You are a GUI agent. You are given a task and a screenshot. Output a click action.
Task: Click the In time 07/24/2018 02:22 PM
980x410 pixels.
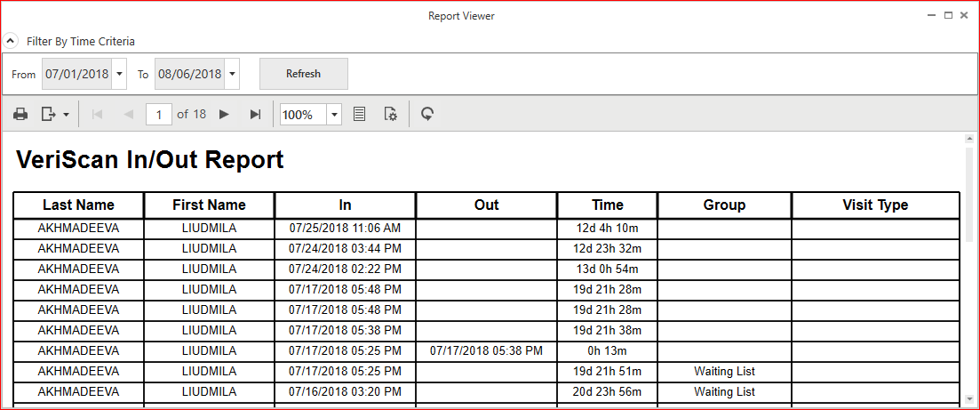point(345,269)
